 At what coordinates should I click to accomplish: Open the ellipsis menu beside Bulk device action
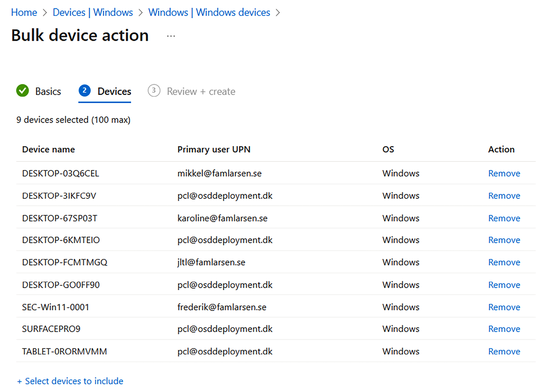171,36
